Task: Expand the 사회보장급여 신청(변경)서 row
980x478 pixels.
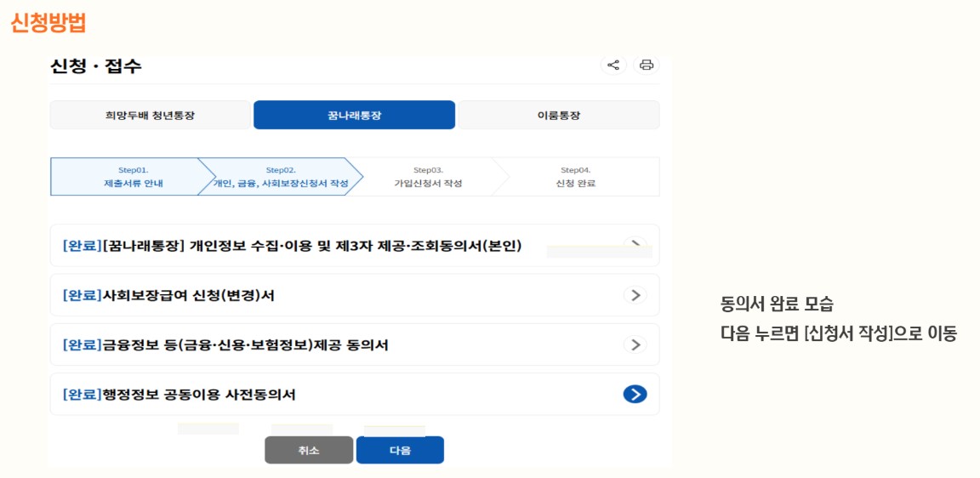Action: tap(355, 295)
